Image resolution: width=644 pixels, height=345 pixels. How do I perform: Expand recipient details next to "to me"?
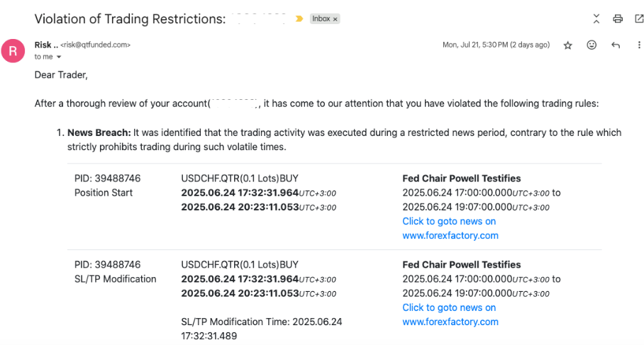59,57
